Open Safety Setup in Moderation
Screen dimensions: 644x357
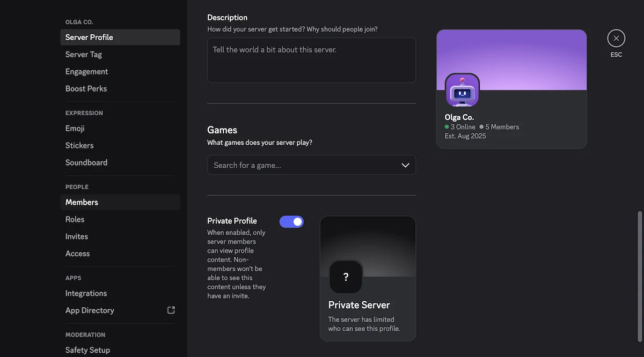pos(120,350)
